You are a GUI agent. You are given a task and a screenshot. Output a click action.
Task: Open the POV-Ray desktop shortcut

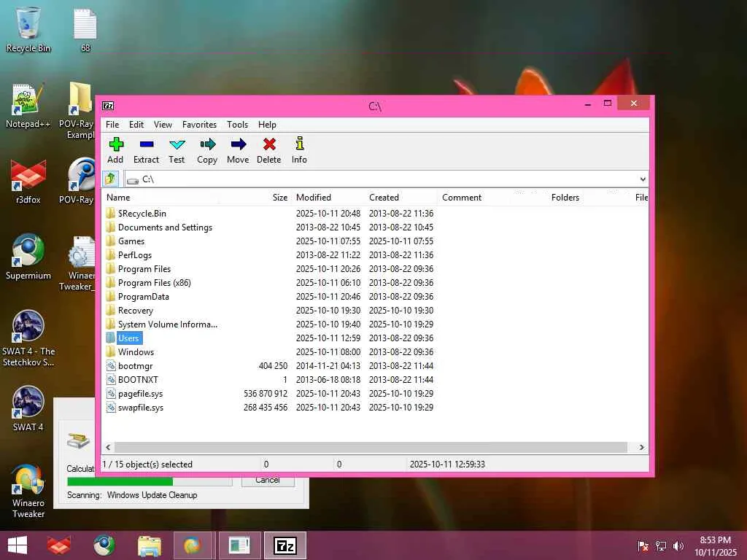pos(77,182)
